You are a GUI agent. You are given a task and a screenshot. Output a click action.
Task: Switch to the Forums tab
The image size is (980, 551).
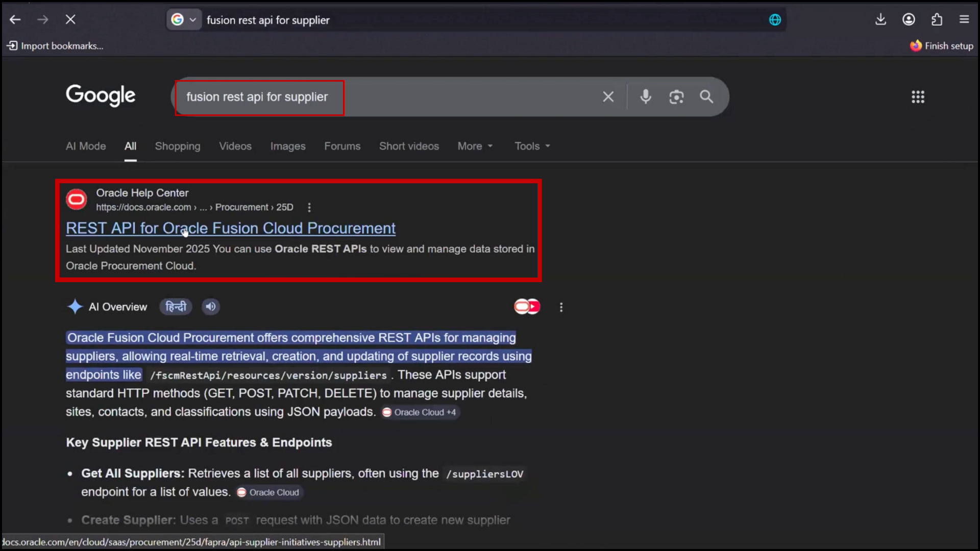pyautogui.click(x=342, y=146)
